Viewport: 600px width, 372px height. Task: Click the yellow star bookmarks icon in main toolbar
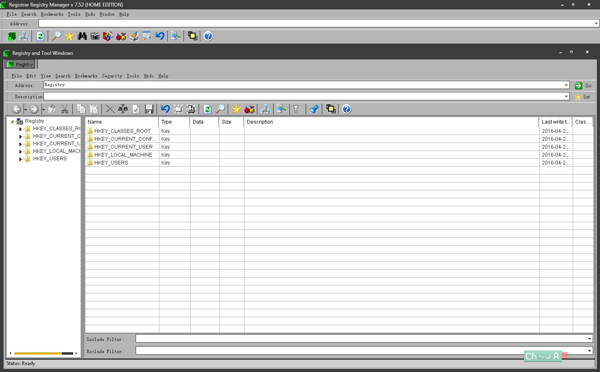(x=69, y=36)
